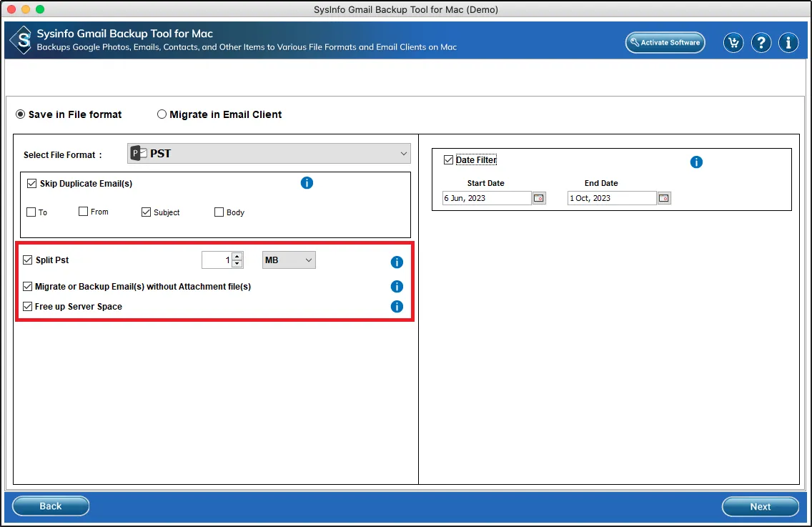Click the about info icon in header
Image resolution: width=812 pixels, height=527 pixels.
[x=788, y=43]
